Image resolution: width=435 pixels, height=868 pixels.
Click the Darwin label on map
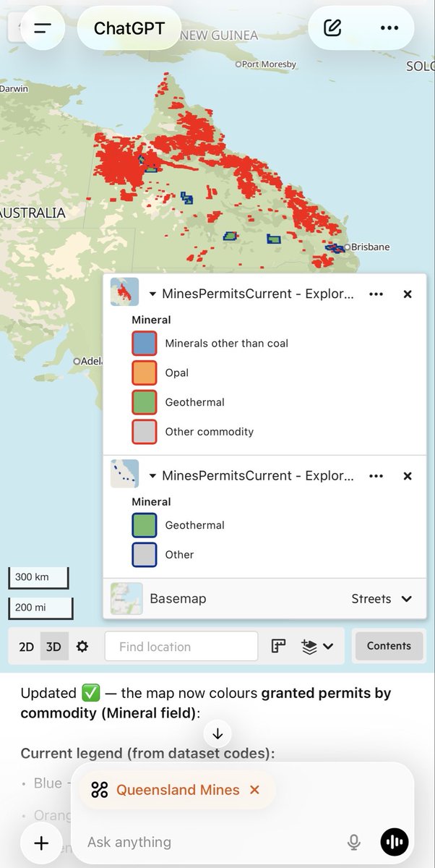point(14,89)
